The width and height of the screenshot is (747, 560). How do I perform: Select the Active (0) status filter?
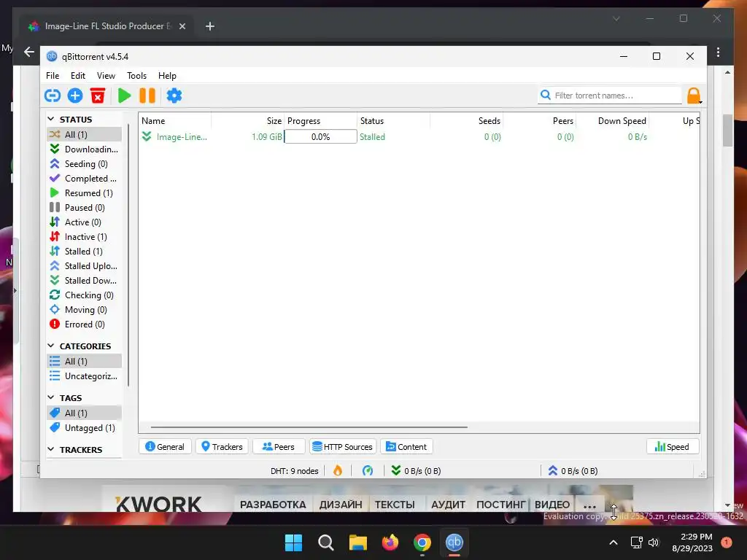click(x=85, y=222)
